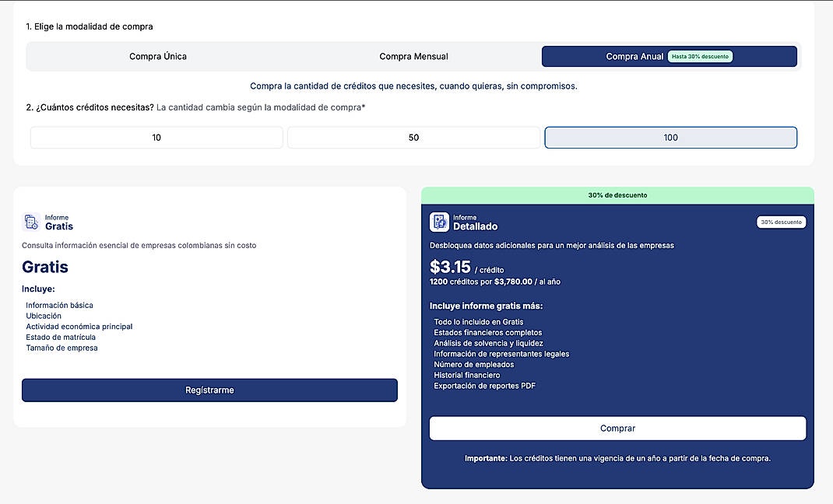Click 'Estados financieros completos' item
Screen dimensions: 833x504
(487, 333)
